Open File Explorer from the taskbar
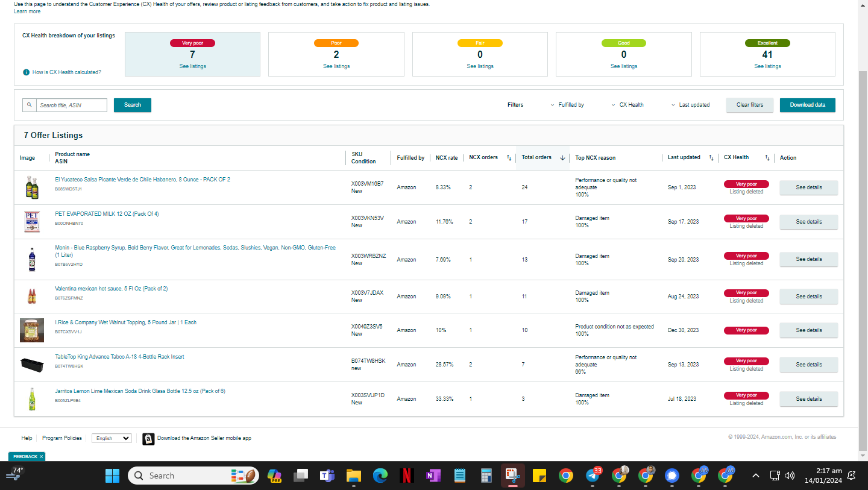This screenshot has height=490, width=868. pyautogui.click(x=353, y=476)
